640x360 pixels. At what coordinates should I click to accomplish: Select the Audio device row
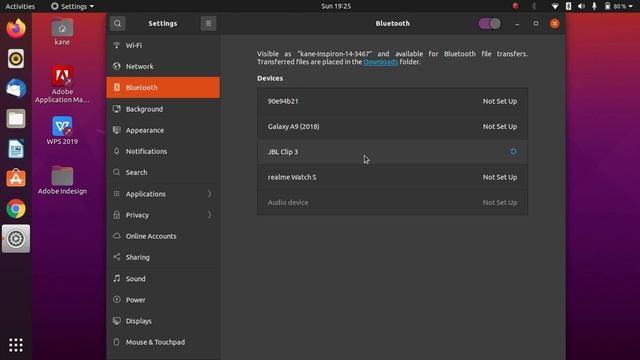pos(392,202)
